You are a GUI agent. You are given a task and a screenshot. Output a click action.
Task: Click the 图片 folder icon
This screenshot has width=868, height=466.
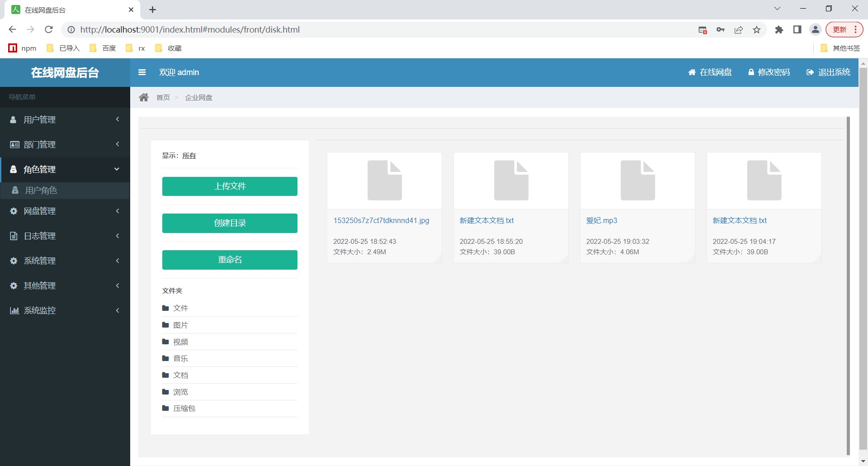[165, 325]
